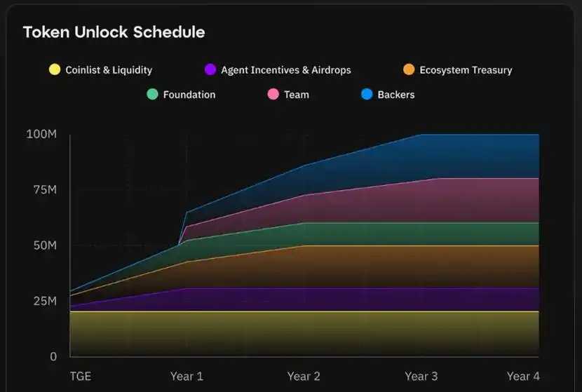The height and width of the screenshot is (392, 582).
Task: Click the 50M y-axis label
Action: 44,245
